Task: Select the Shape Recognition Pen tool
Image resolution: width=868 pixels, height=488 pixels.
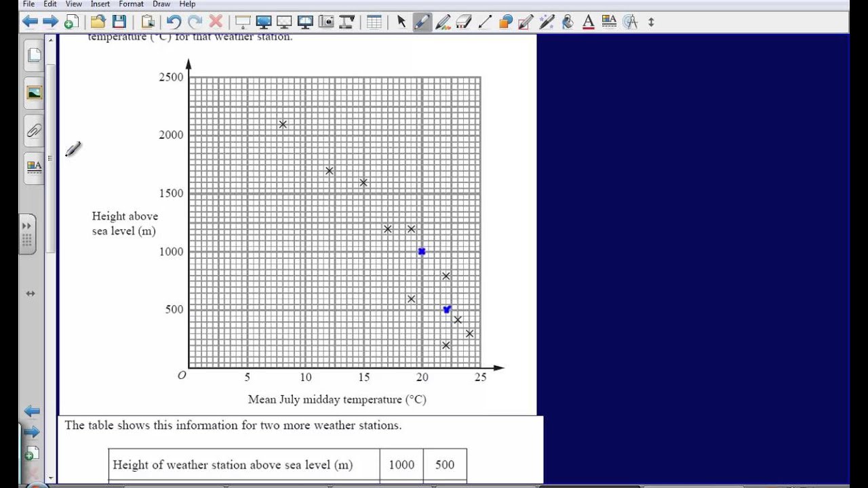Action: (526, 22)
